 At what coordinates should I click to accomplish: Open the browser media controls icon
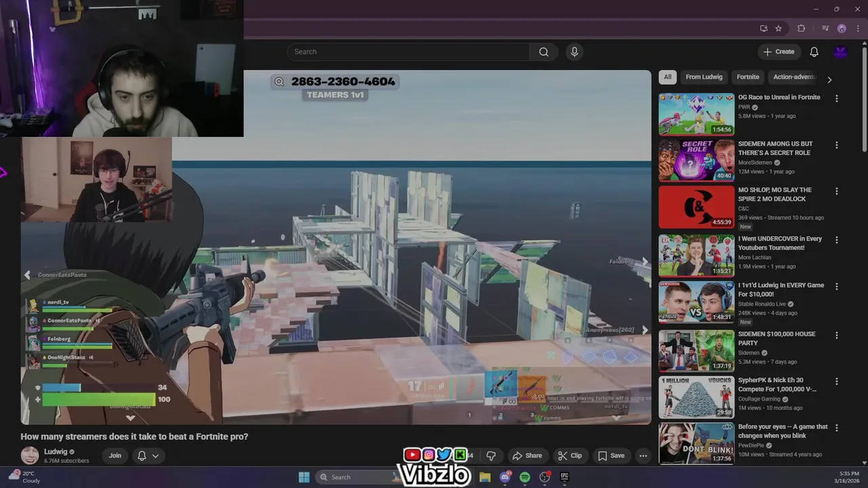point(825,28)
